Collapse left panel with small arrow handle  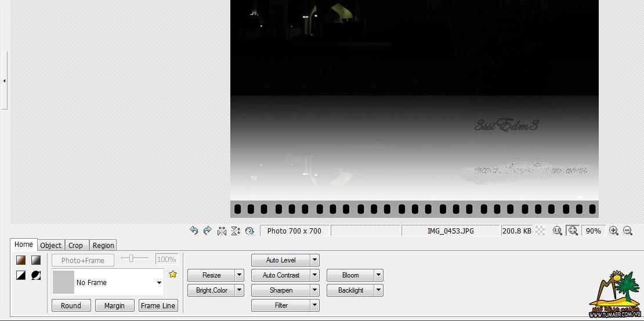(4, 81)
